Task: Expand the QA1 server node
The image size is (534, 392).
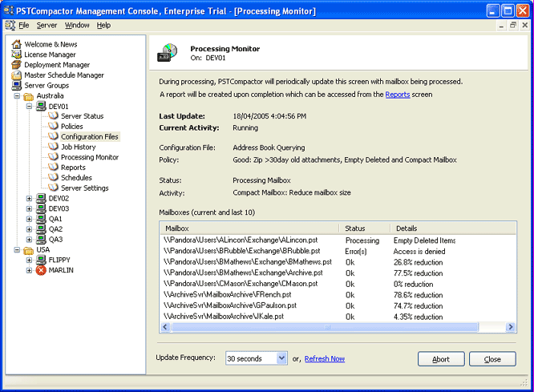Action: coord(30,219)
